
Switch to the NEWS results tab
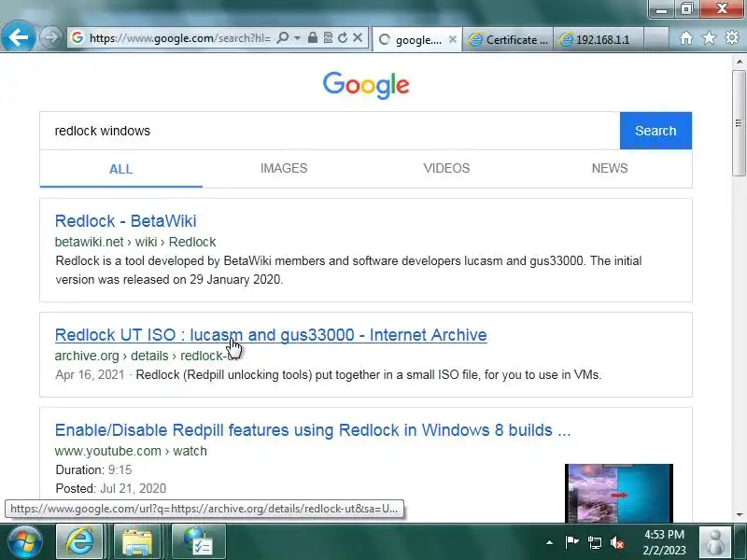tap(610, 168)
